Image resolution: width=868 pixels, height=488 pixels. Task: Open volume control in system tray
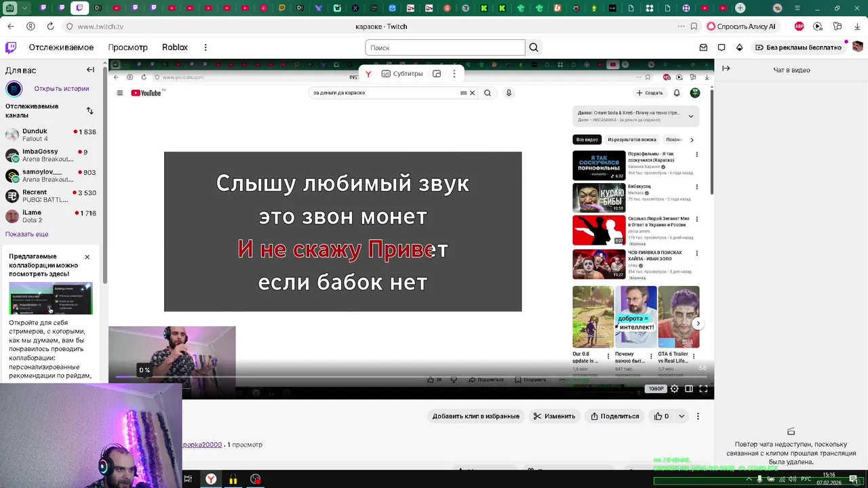[792, 479]
